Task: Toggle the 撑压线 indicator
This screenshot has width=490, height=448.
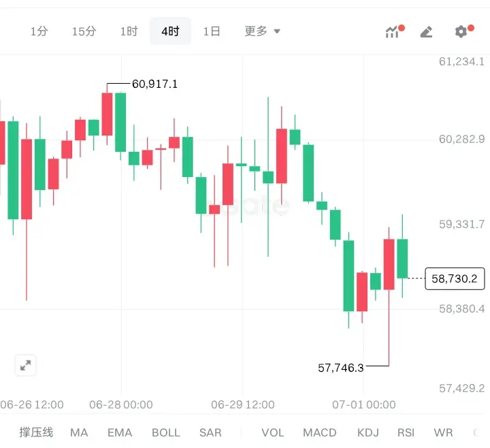Action: click(36, 432)
